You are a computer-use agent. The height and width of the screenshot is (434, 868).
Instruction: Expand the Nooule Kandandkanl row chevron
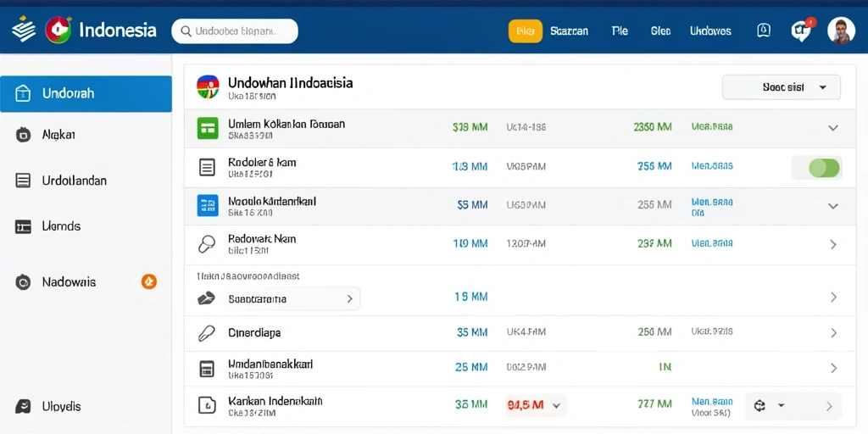tap(832, 205)
